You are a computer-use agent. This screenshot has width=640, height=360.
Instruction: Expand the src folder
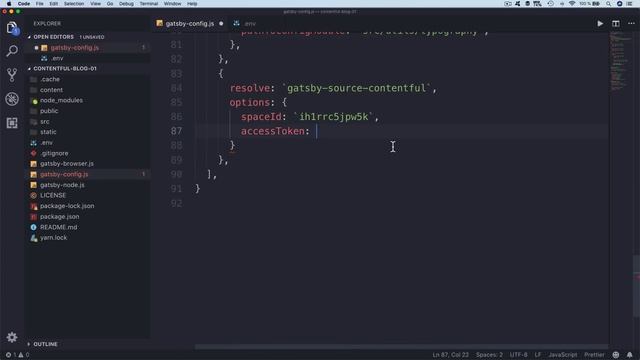pos(44,122)
